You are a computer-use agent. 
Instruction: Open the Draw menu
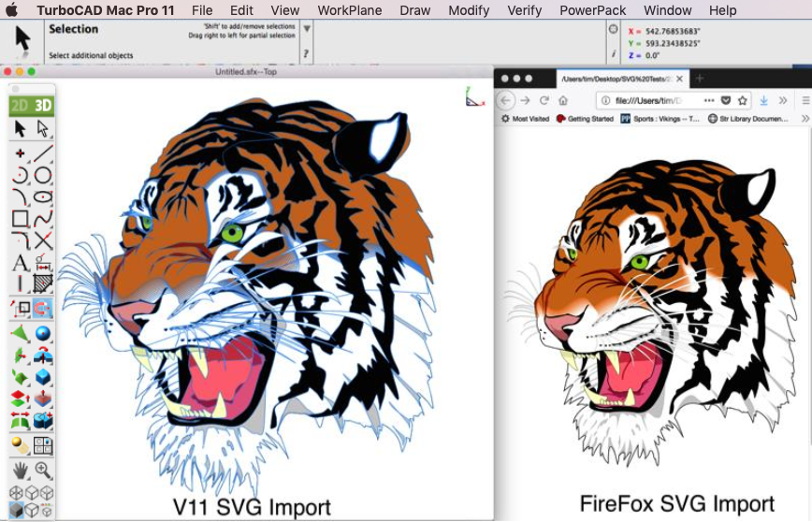pyautogui.click(x=414, y=10)
